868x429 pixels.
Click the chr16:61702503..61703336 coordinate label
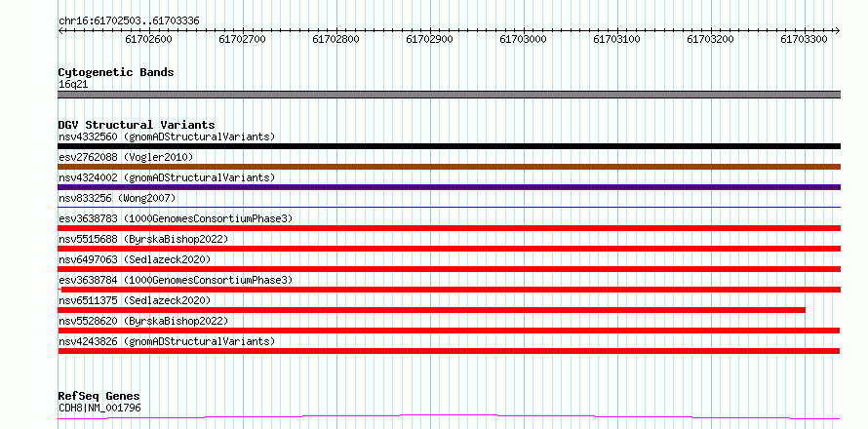(129, 21)
